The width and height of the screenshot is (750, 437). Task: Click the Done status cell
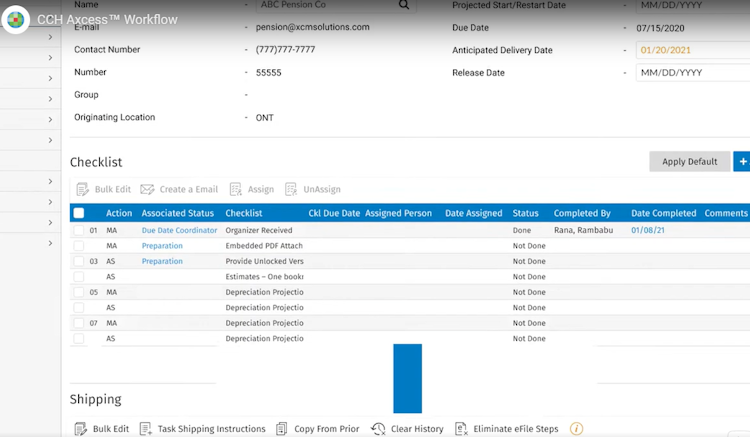point(522,230)
